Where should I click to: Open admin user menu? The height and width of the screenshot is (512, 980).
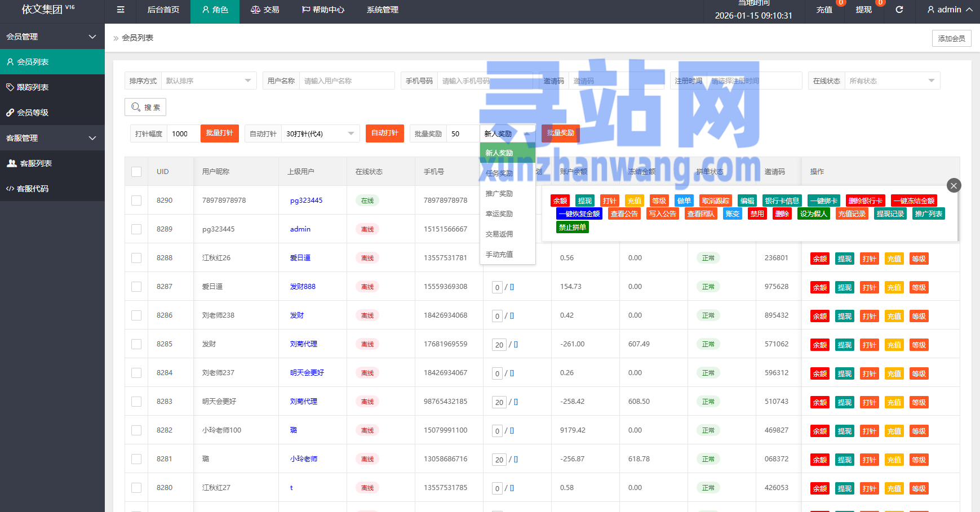(x=950, y=10)
